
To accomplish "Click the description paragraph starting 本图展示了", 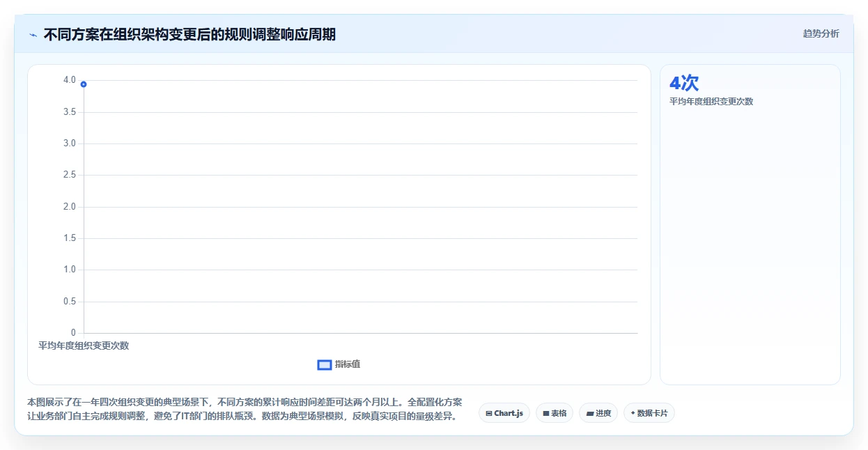I will pos(245,410).
